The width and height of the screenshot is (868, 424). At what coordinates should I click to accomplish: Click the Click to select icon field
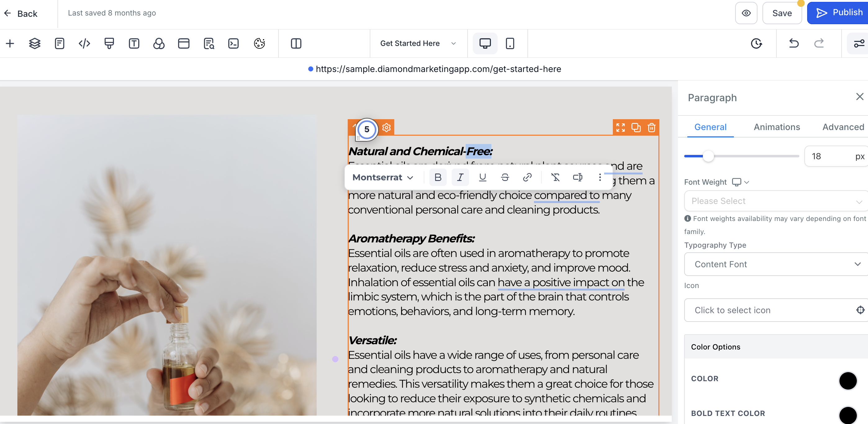click(776, 310)
